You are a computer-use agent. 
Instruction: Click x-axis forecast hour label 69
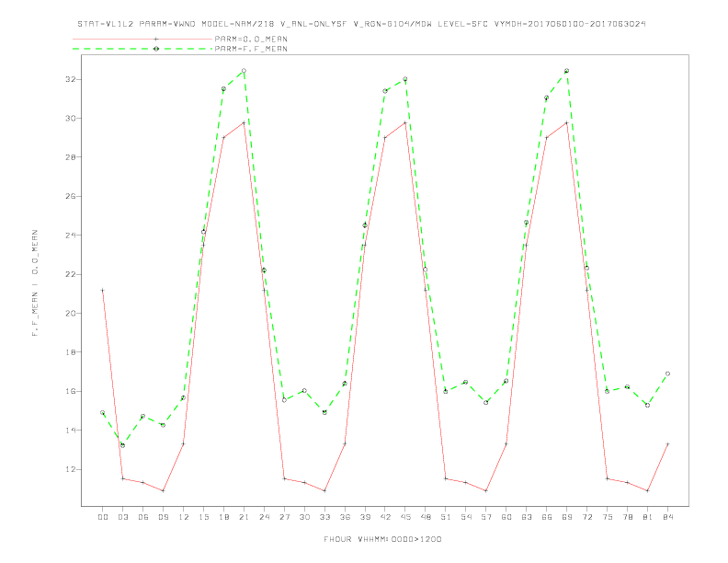pos(567,517)
